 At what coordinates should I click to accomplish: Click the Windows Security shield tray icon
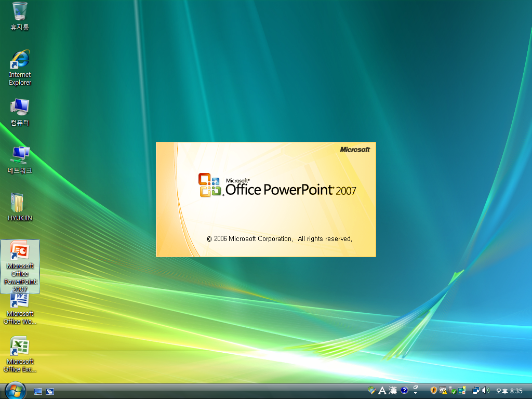tap(433, 391)
